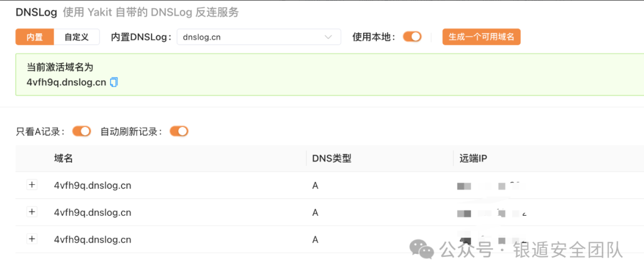Viewport: 644px width, 276px height.
Task: Click the dropdown chevron arrow icon
Action: click(329, 37)
